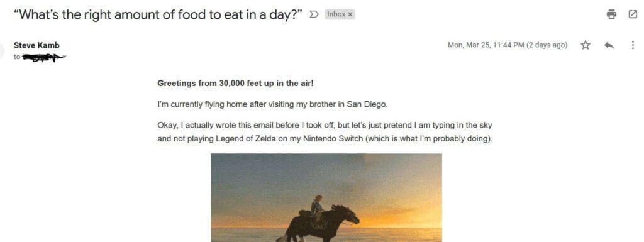The height and width of the screenshot is (242, 644).
Task: Click the bold "Greetings from 30,000 feet" line
Action: click(x=235, y=84)
